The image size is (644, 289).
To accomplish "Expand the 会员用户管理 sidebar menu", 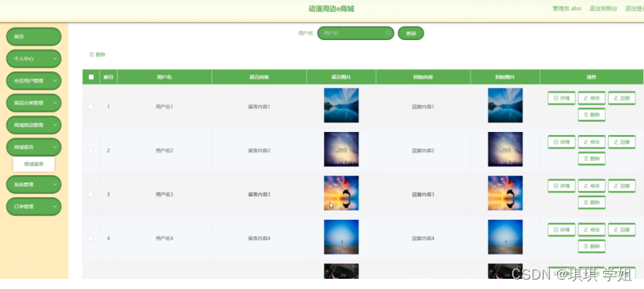I will (34, 81).
